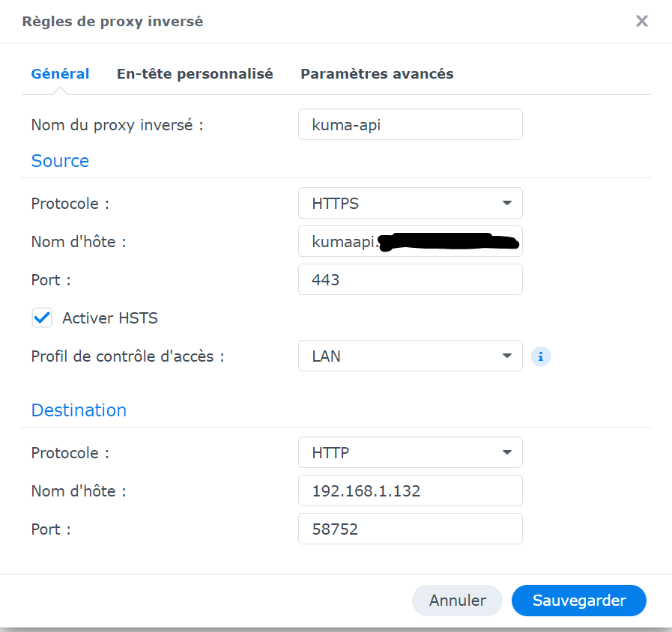Screen dimensions: 672x632
Task: Switch to the En-tête personnalisé tab
Action: (195, 73)
